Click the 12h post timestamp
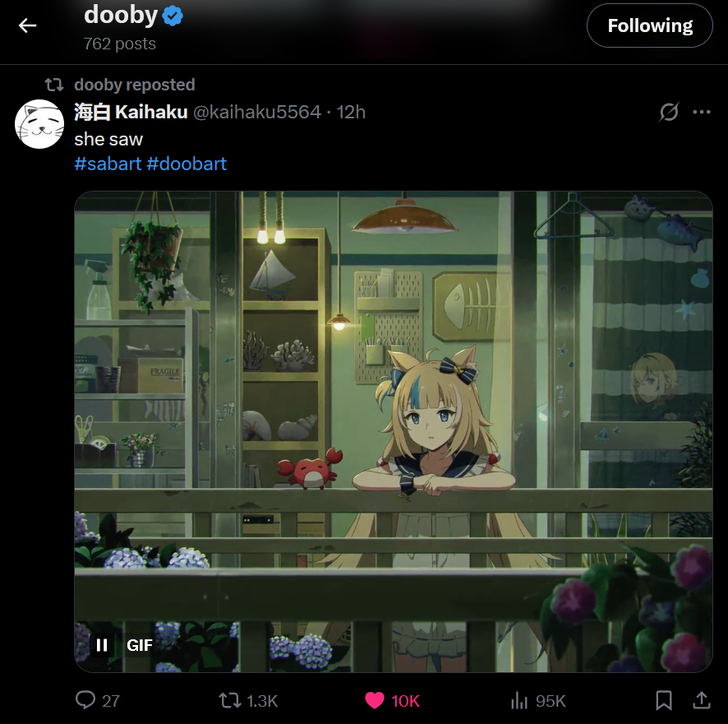 point(351,112)
